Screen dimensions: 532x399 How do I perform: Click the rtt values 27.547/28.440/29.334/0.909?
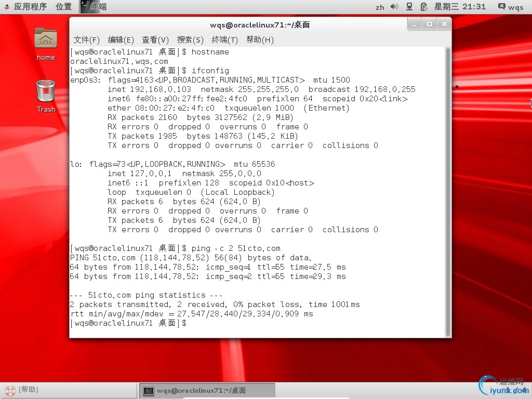coord(238,314)
